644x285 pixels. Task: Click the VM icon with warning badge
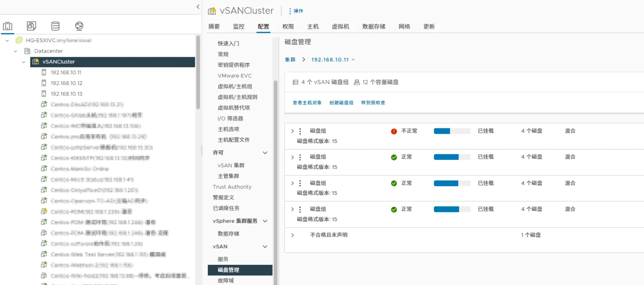(44, 211)
